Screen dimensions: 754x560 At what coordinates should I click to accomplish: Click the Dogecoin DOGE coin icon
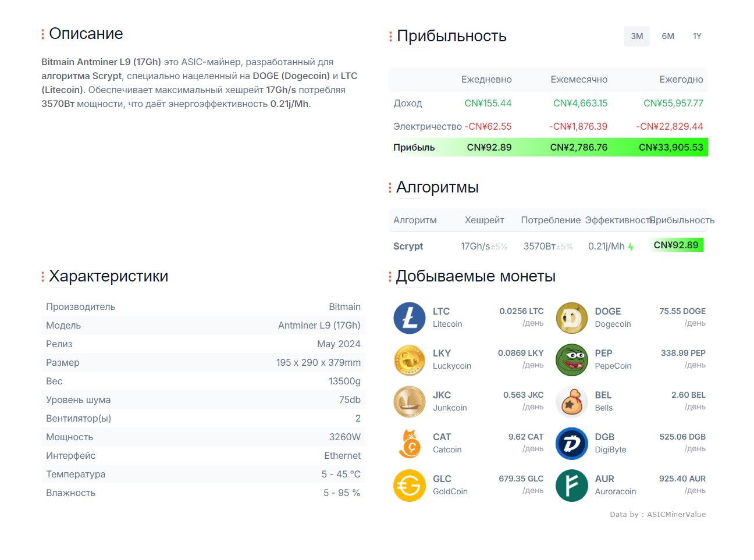point(572,318)
